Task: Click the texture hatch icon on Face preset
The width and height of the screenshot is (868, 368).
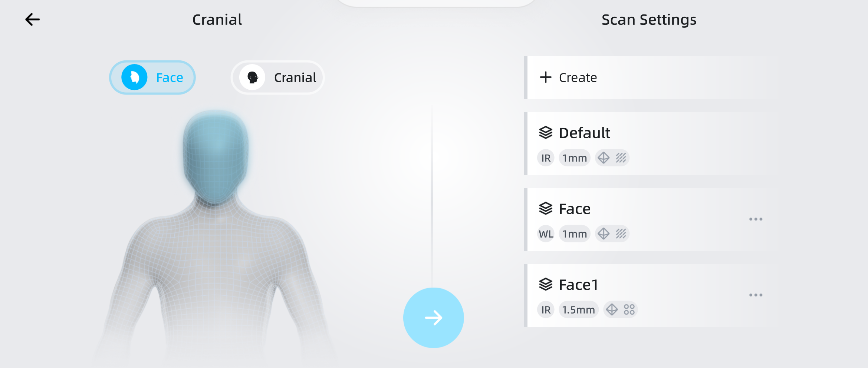Action: [x=621, y=234]
